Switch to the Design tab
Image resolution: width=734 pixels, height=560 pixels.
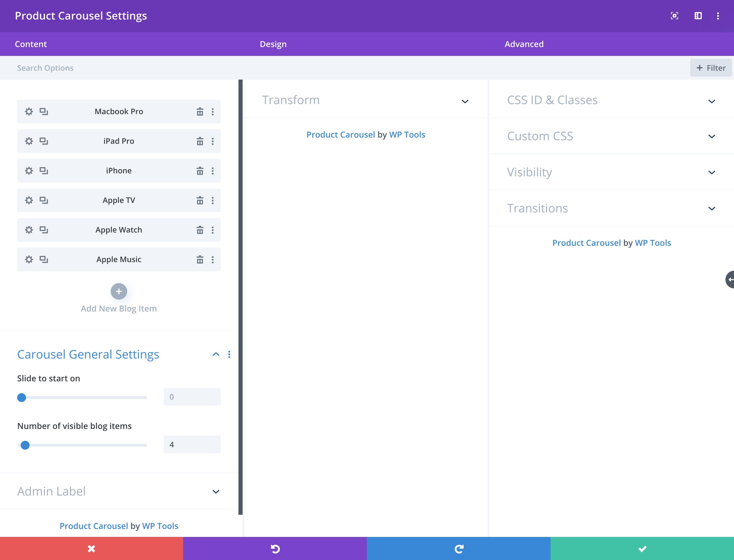coord(273,44)
